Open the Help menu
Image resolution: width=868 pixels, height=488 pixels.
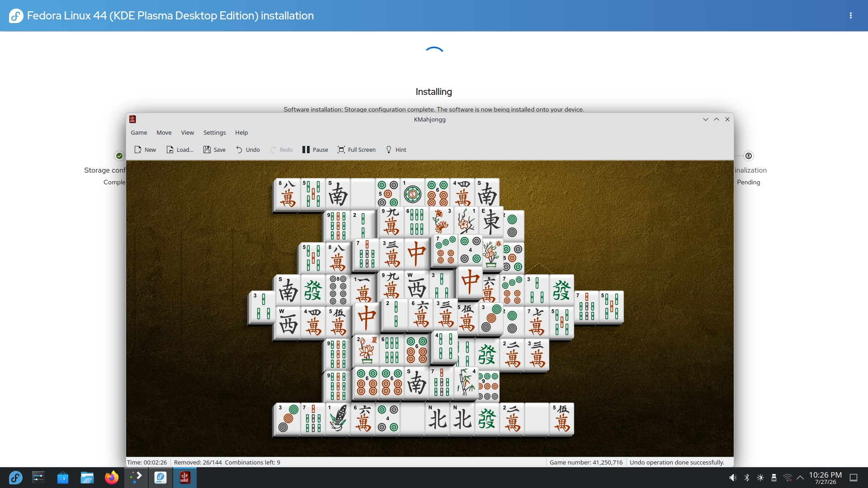(241, 132)
